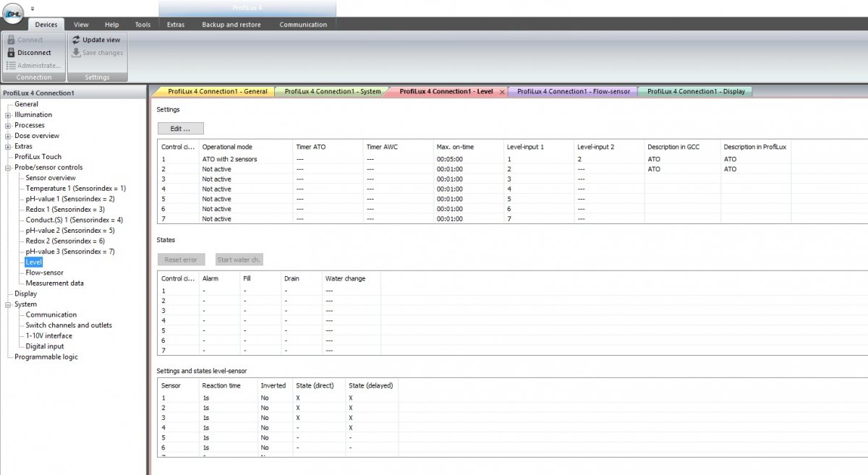
Task: Click the Start water ch. button
Action: 239,260
